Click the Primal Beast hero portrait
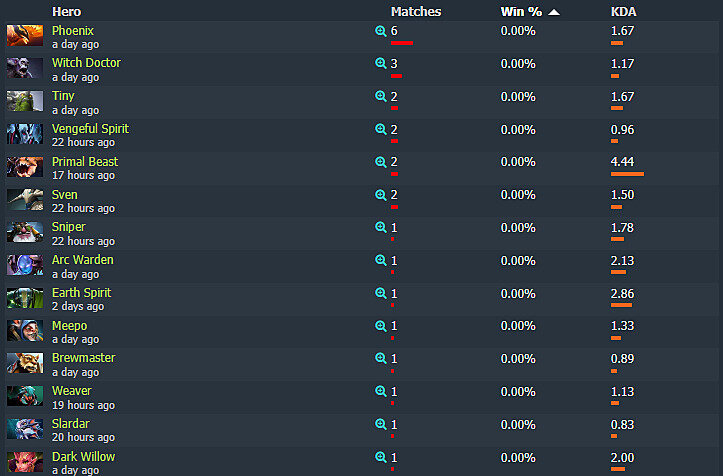Viewport: 723px width, 476px height. [x=25, y=167]
